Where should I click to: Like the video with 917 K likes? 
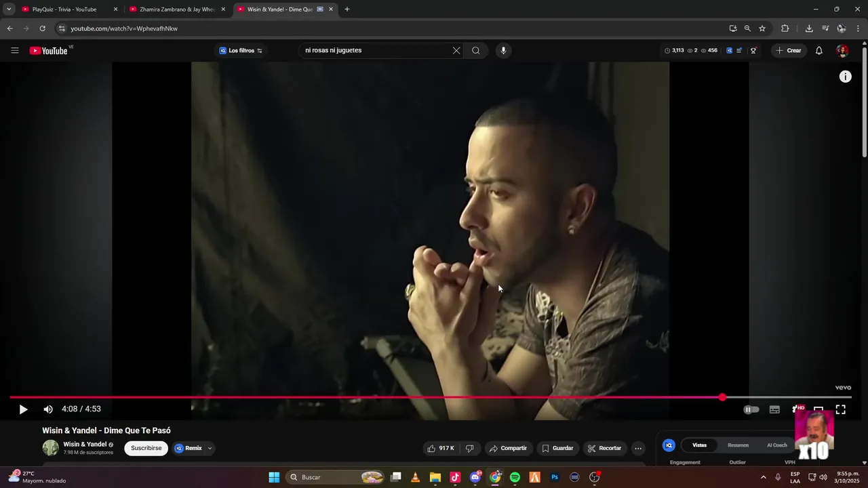(x=440, y=448)
